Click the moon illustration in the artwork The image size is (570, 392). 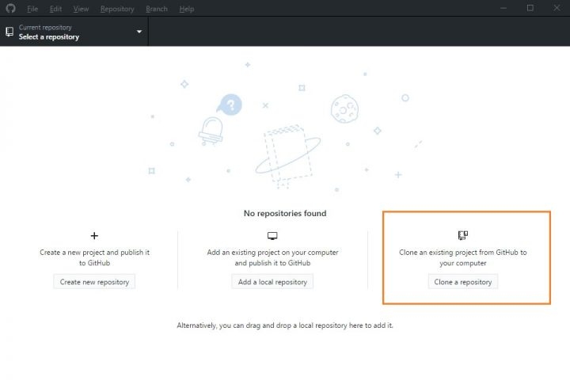(344, 108)
